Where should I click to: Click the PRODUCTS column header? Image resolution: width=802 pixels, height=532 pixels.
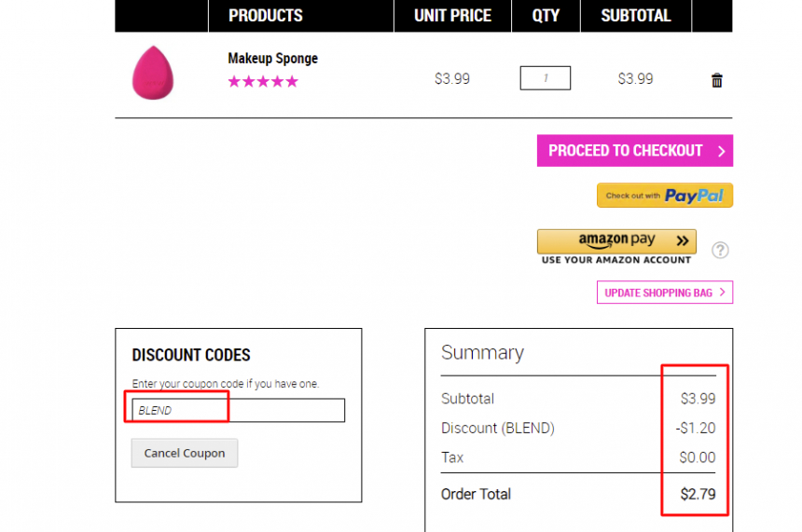point(266,16)
